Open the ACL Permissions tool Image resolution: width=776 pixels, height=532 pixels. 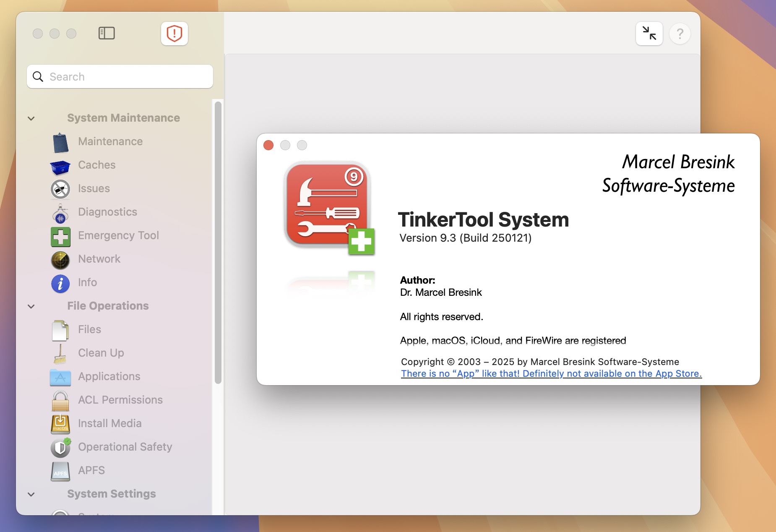click(x=120, y=400)
